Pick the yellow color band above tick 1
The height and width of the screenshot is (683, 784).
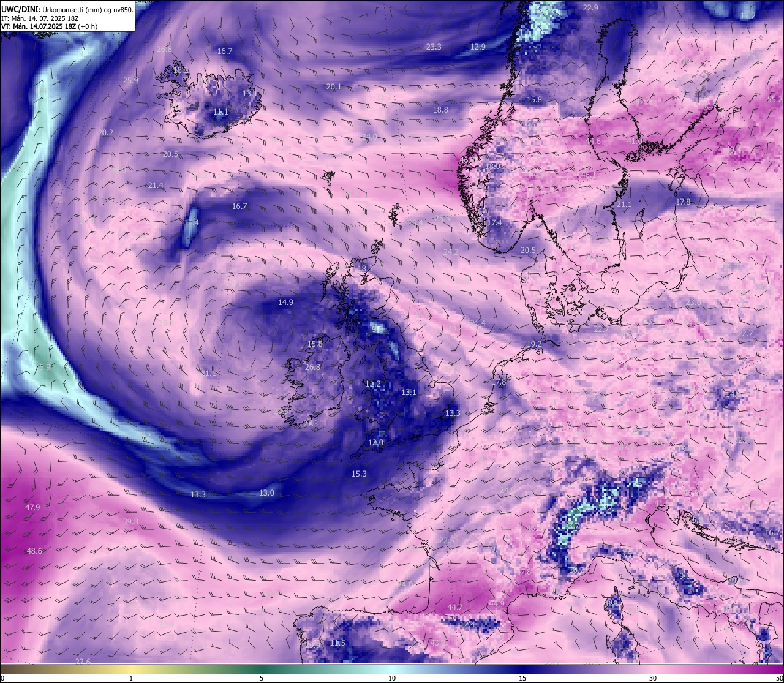point(131,669)
